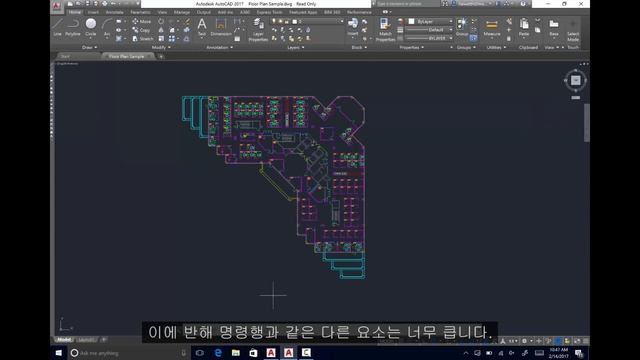Click Cortana Ask me anything box
This screenshot has width=640, height=360.
point(129,353)
